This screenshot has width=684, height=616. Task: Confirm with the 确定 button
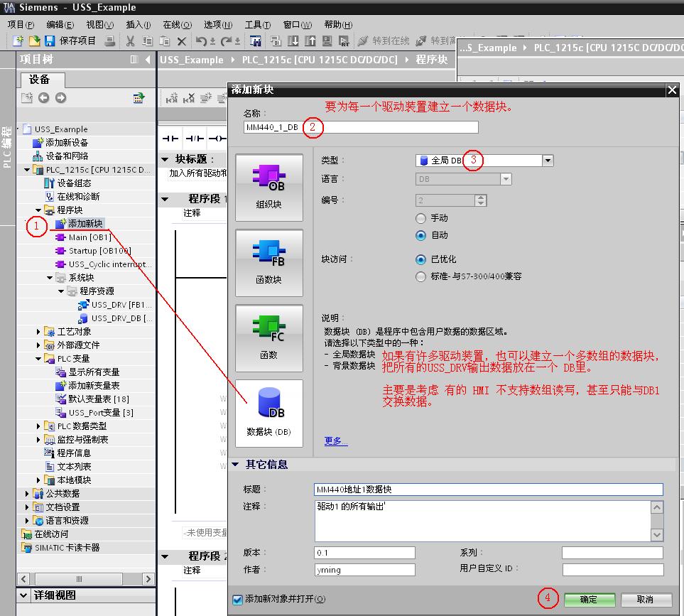coord(590,600)
